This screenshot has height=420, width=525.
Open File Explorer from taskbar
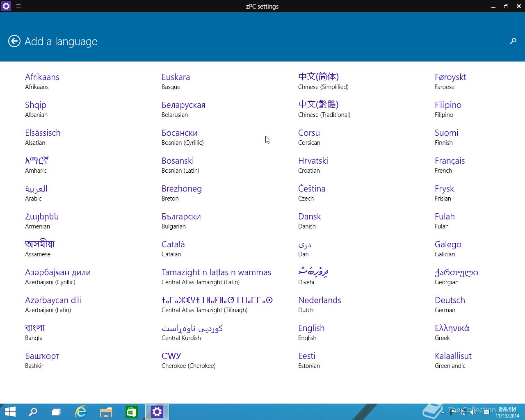(x=106, y=412)
